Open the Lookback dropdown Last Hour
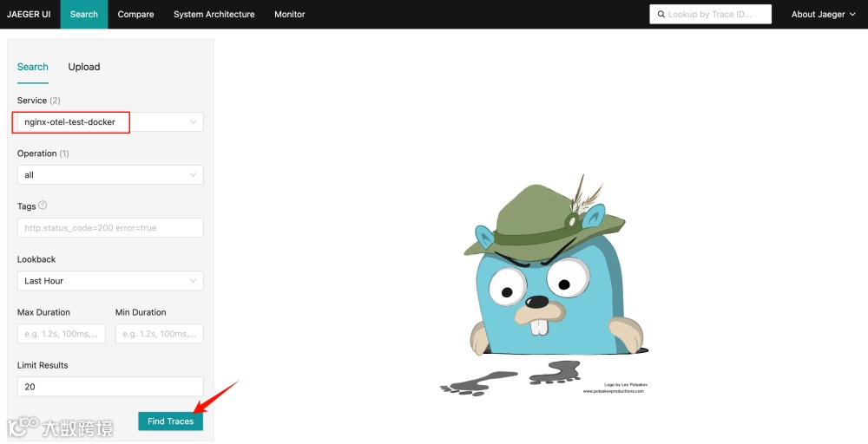The height and width of the screenshot is (444, 868). pos(110,280)
